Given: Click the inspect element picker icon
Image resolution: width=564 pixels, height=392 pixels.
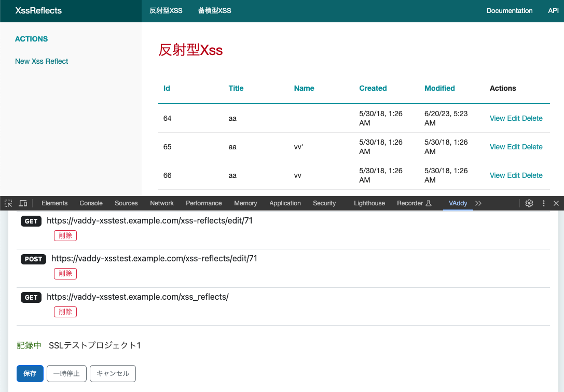Looking at the screenshot, I should coord(8,203).
